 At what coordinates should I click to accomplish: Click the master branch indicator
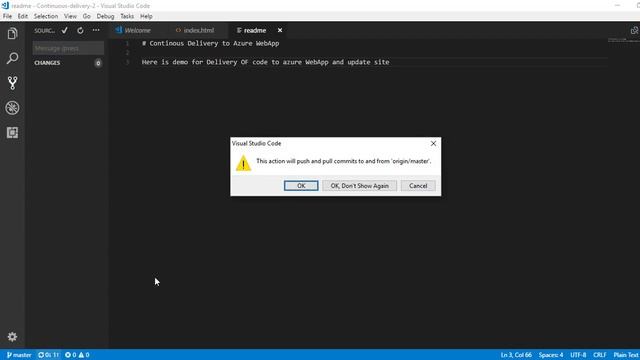19,355
